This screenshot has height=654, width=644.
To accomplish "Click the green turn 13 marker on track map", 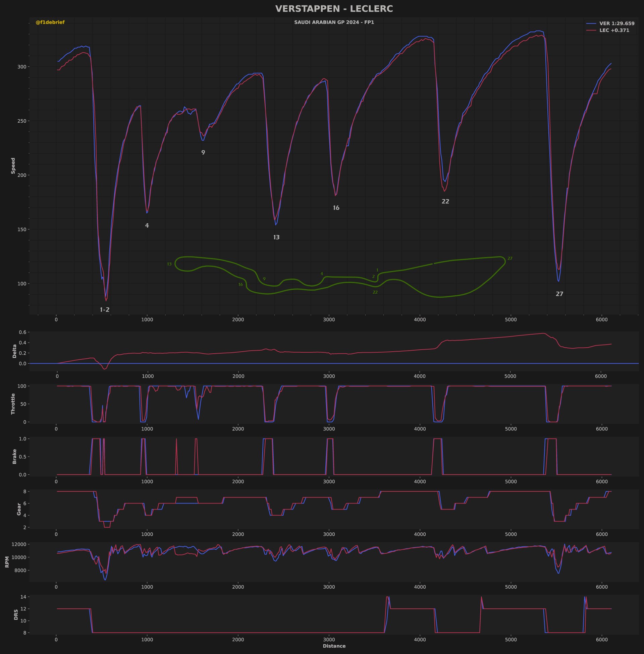I will click(169, 264).
